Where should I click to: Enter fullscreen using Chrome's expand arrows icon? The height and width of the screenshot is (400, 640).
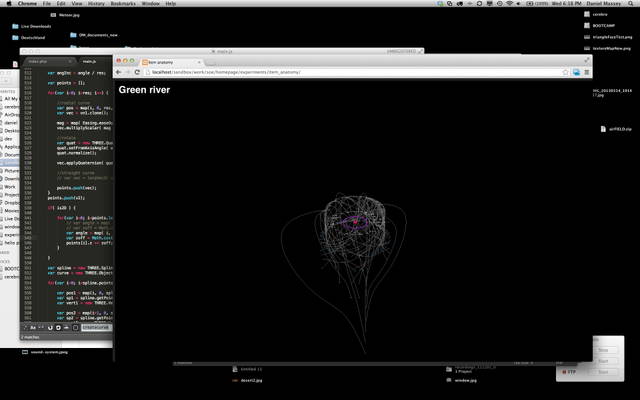coord(587,60)
